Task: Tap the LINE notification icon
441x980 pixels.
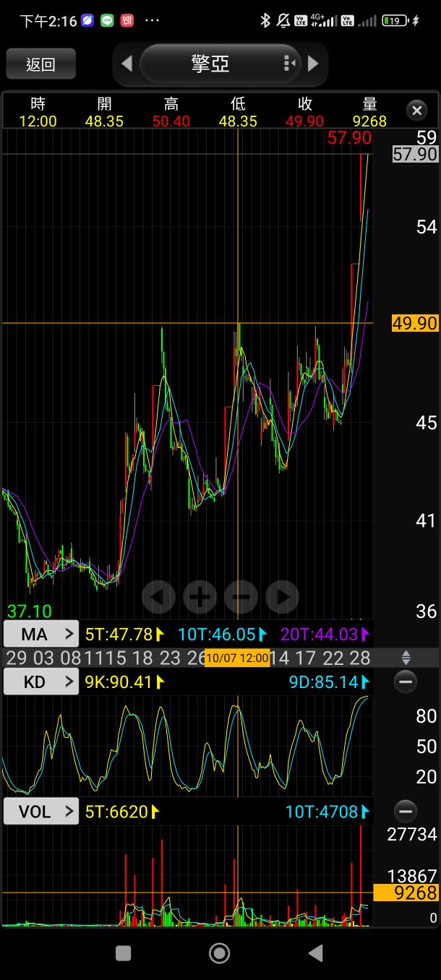Action: [107, 21]
